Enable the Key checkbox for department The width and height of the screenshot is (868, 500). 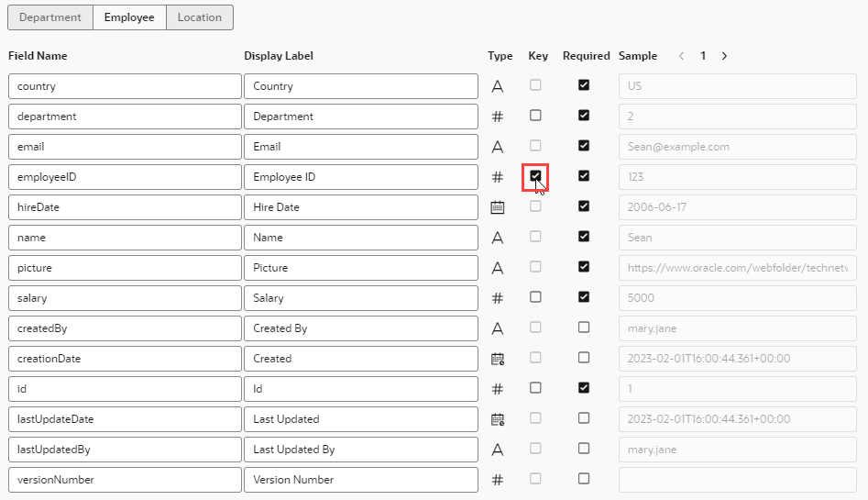[536, 116]
